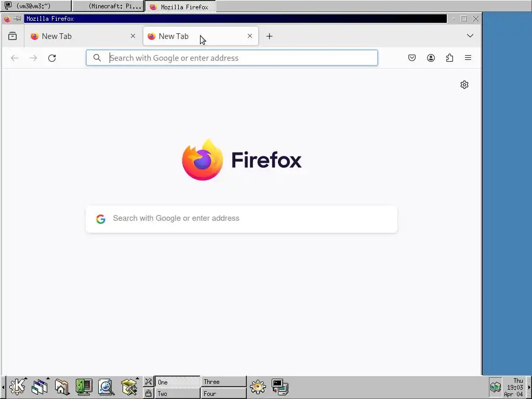
Task: Switch to virtual desktop Four
Action: click(223, 394)
